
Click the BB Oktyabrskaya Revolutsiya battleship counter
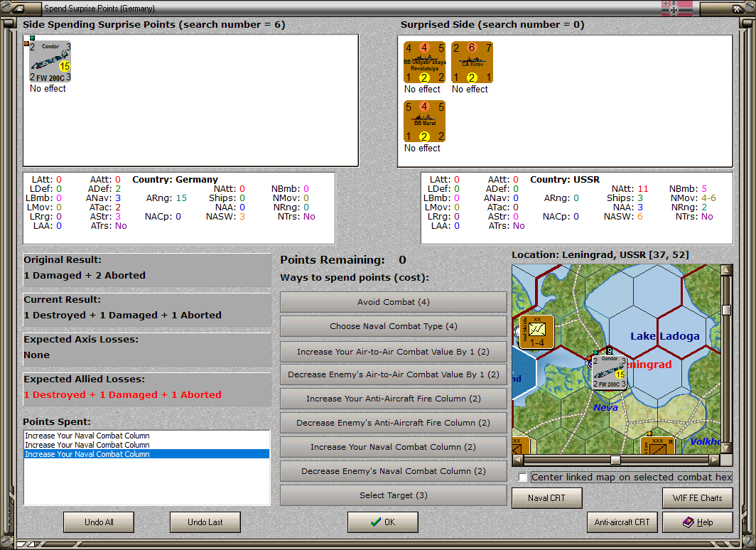click(x=424, y=63)
